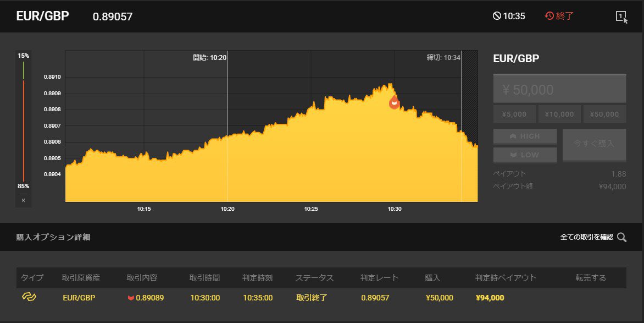Choose the ¥10,000 preset amount
This screenshot has width=644, height=323.
(559, 114)
